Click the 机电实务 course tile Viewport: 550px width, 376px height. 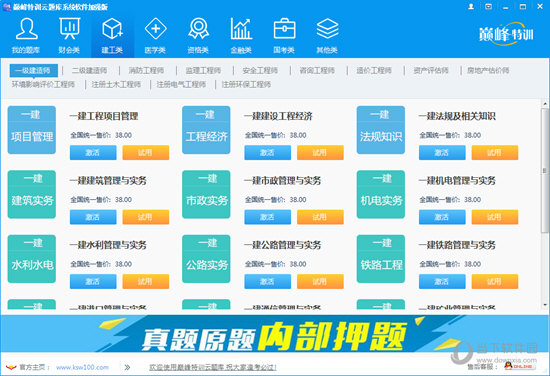coord(381,194)
